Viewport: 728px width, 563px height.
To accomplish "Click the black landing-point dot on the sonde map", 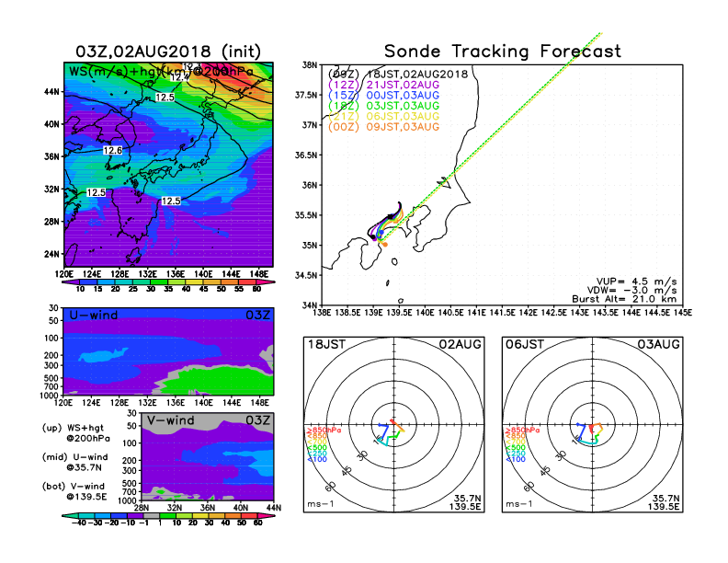I will pos(372,237).
